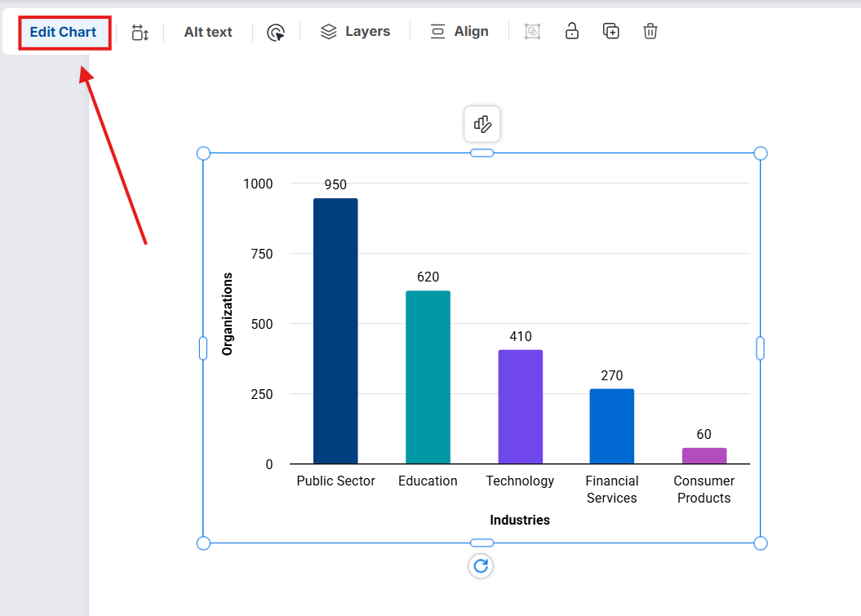Screen dimensions: 861x616
Task: Click the Industries axis label
Action: (520, 520)
